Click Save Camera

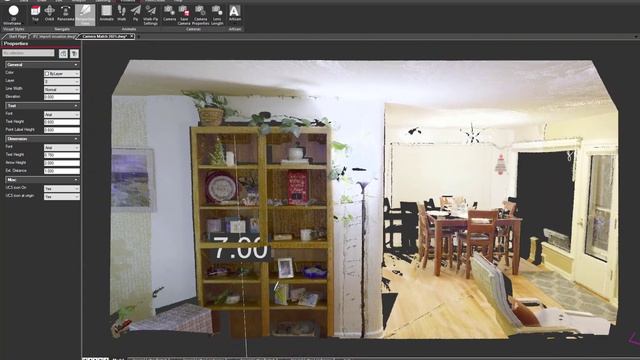pos(184,15)
